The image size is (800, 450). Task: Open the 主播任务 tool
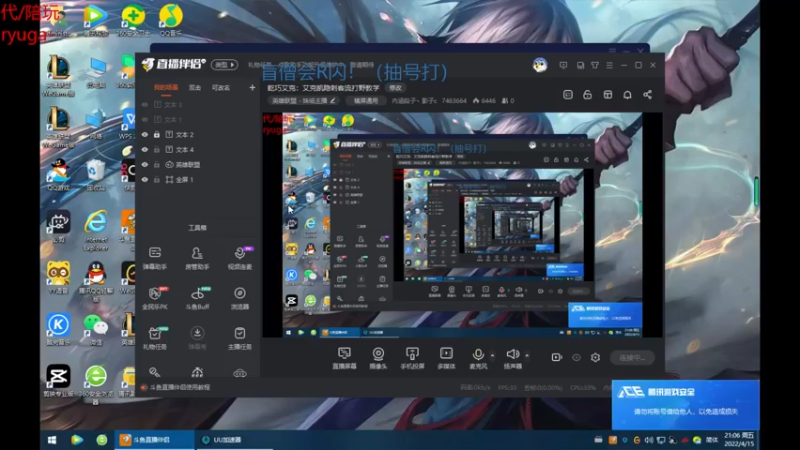(x=239, y=338)
